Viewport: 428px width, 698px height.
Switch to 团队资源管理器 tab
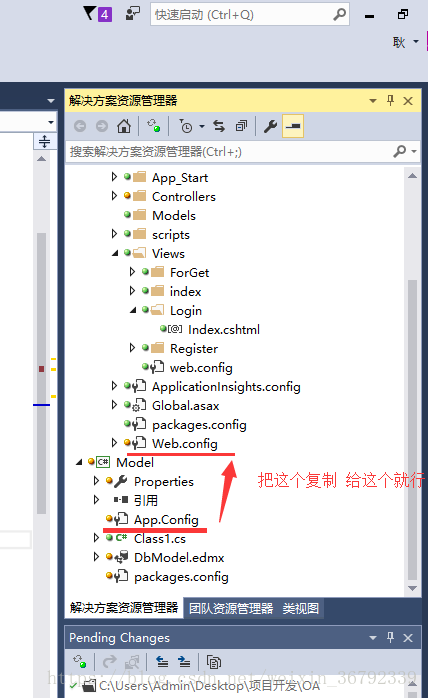[231, 608]
